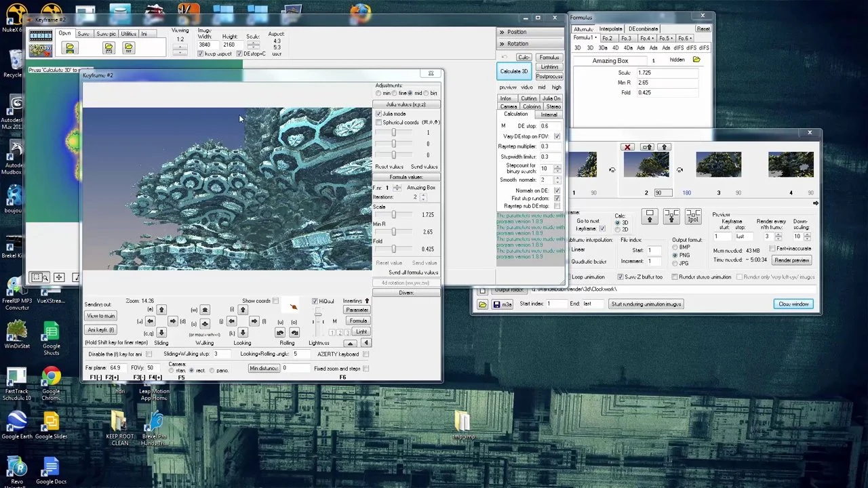Toggle Julia mode checkbox

[x=378, y=114]
